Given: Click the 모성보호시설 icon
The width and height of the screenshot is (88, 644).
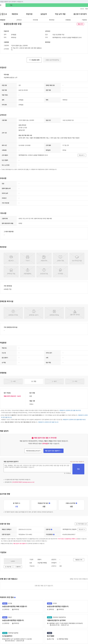Looking at the screenshot, I should 44,272.
